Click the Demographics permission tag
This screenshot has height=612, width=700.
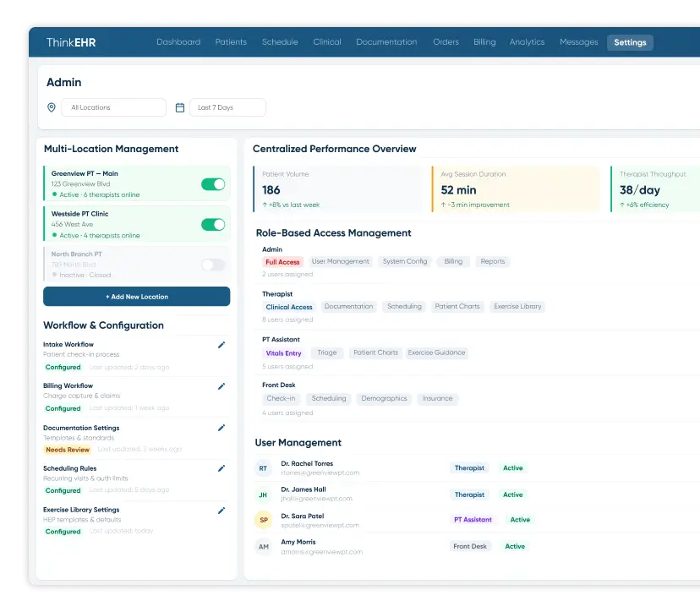tap(384, 399)
